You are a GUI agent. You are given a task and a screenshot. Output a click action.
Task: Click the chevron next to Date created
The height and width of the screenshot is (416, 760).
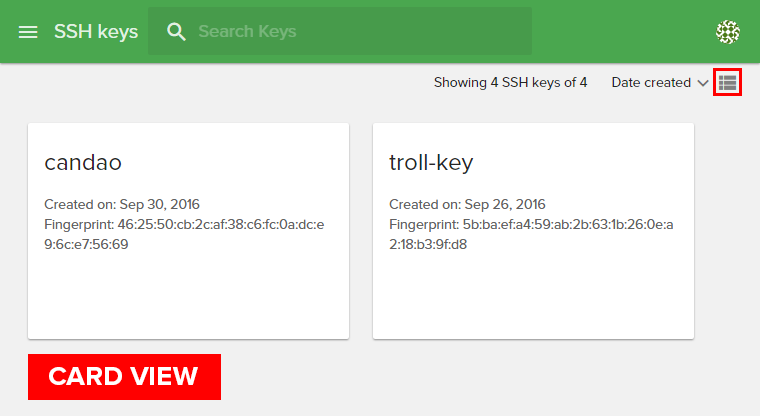[702, 83]
